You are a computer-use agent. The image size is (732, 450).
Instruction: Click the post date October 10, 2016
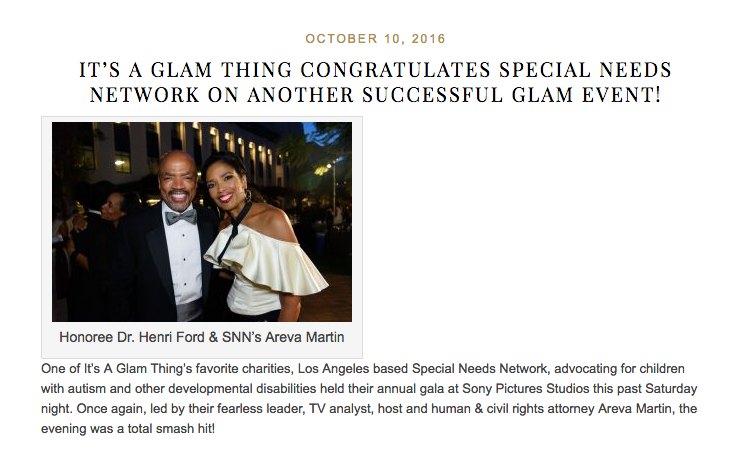coord(375,39)
